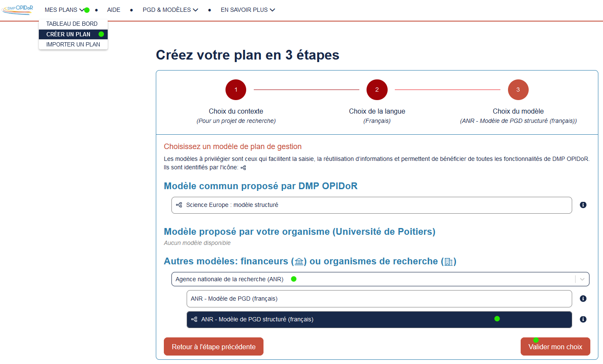
Task: Select ANR - Modèle de PGD structuré (français)
Action: pos(379,320)
